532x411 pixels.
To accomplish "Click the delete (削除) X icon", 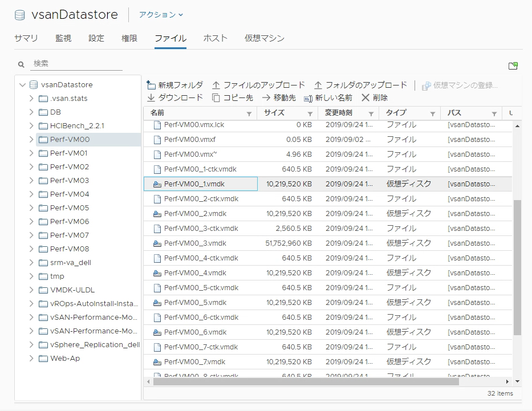I will coord(366,97).
